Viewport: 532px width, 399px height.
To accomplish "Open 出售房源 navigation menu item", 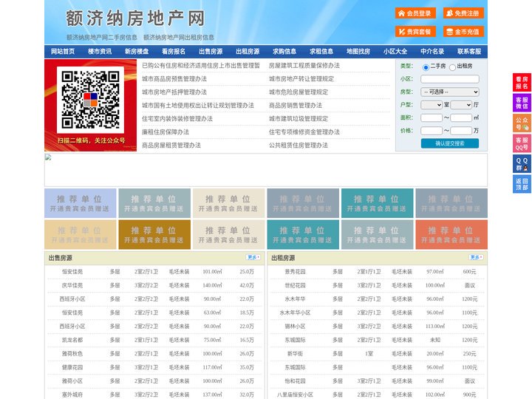I will tap(211, 52).
